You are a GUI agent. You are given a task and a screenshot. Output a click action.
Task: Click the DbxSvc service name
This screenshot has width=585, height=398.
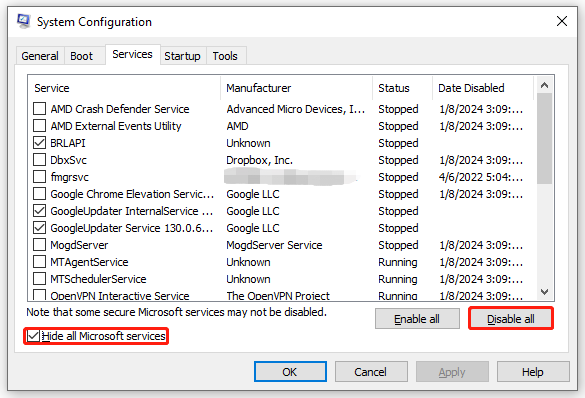[x=68, y=160]
